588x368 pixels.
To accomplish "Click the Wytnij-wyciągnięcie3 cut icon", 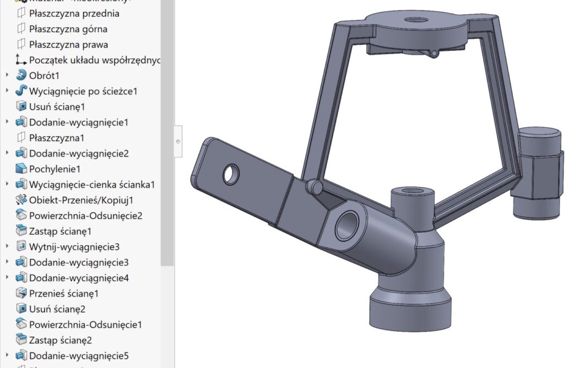I will 21,246.
